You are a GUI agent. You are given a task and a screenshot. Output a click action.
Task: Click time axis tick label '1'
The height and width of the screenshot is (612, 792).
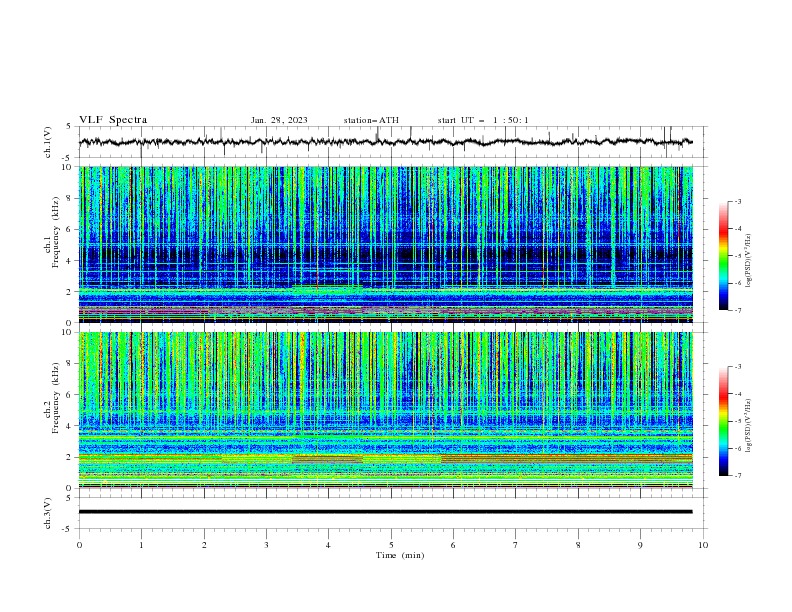(x=141, y=545)
